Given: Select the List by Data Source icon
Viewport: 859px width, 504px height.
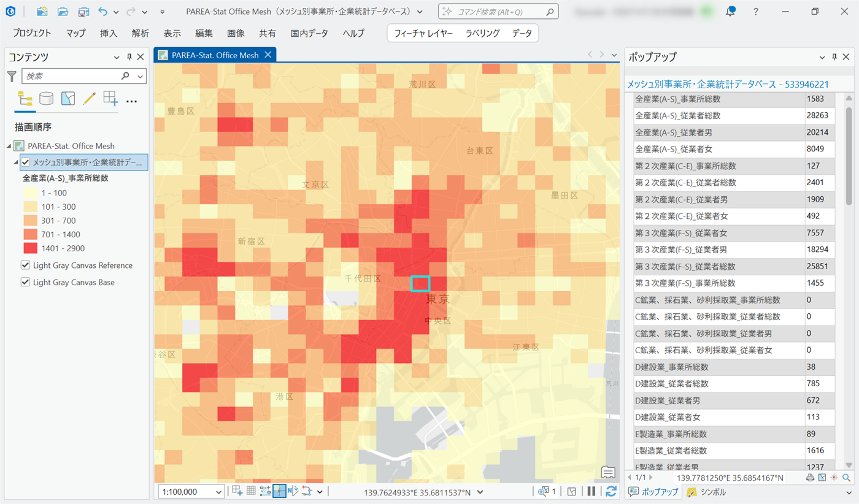Looking at the screenshot, I should pos(46,99).
